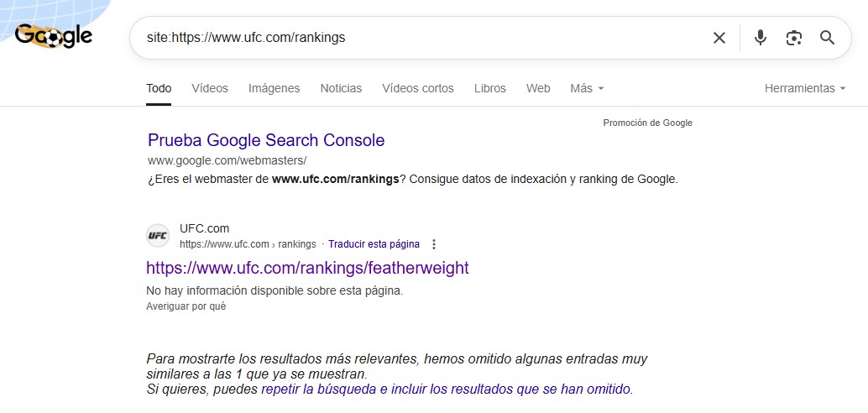The width and height of the screenshot is (868, 413).
Task: Start a voice search with the microphone
Action: click(761, 38)
